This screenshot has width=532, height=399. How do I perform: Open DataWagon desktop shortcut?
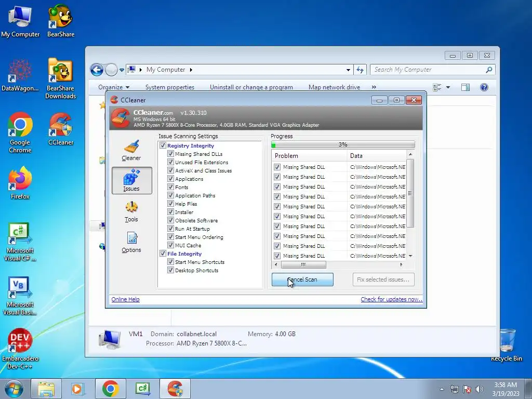(20, 75)
